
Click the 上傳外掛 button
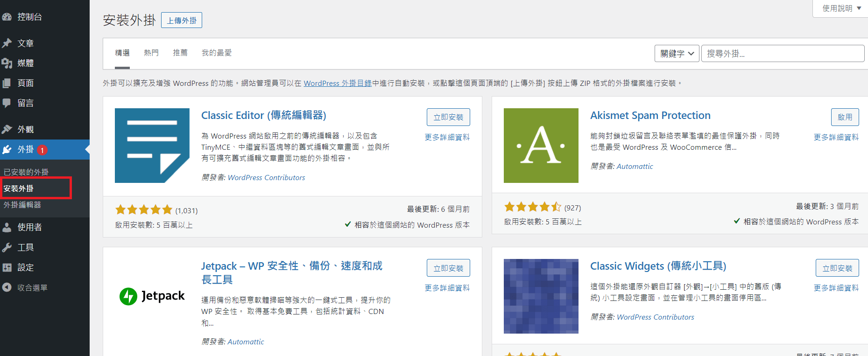tap(182, 20)
